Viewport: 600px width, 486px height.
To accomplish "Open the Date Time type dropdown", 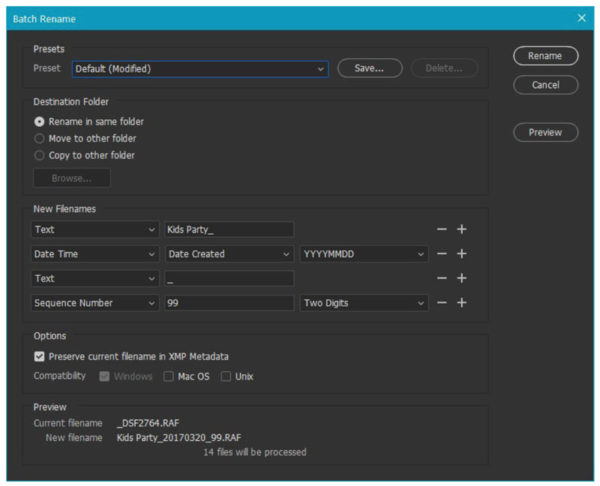I will click(x=95, y=254).
